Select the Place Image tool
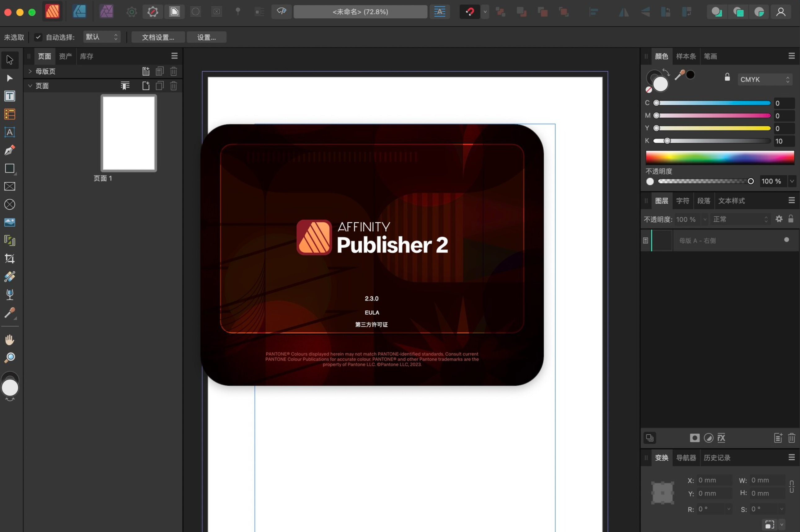 (10, 222)
